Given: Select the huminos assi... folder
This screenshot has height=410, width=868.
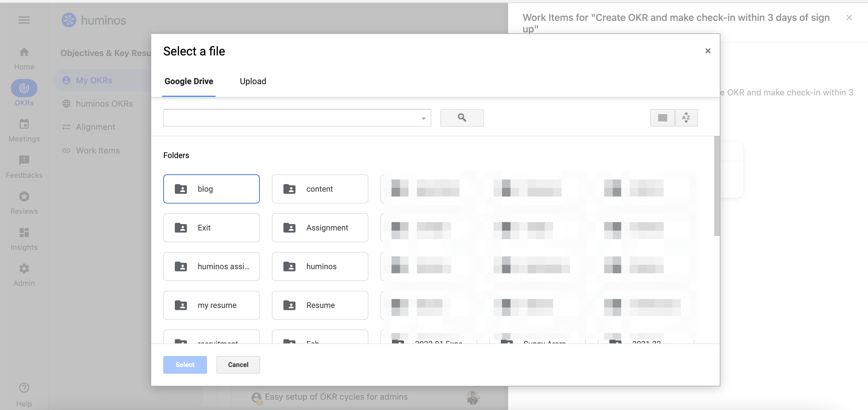Looking at the screenshot, I should [x=211, y=266].
